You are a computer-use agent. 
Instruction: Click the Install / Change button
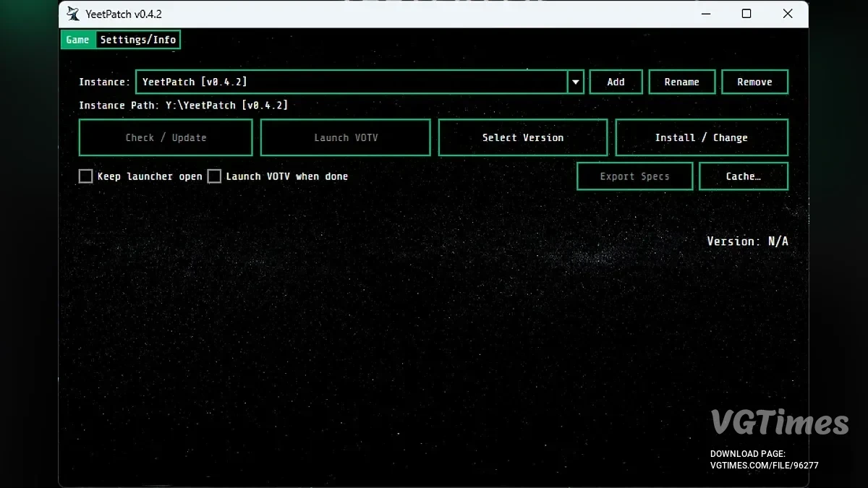702,137
